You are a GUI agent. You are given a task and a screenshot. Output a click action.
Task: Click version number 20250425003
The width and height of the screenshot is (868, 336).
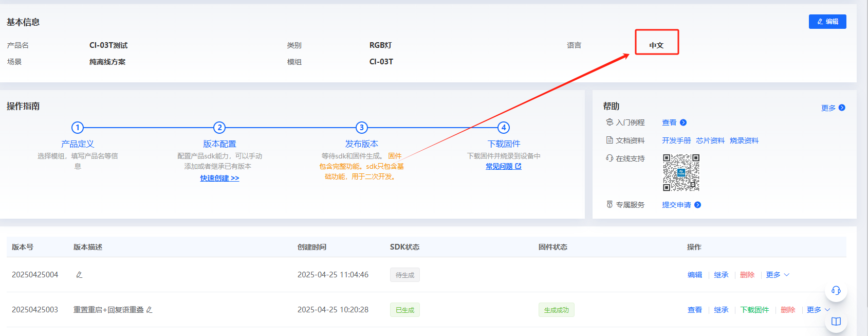(x=35, y=310)
